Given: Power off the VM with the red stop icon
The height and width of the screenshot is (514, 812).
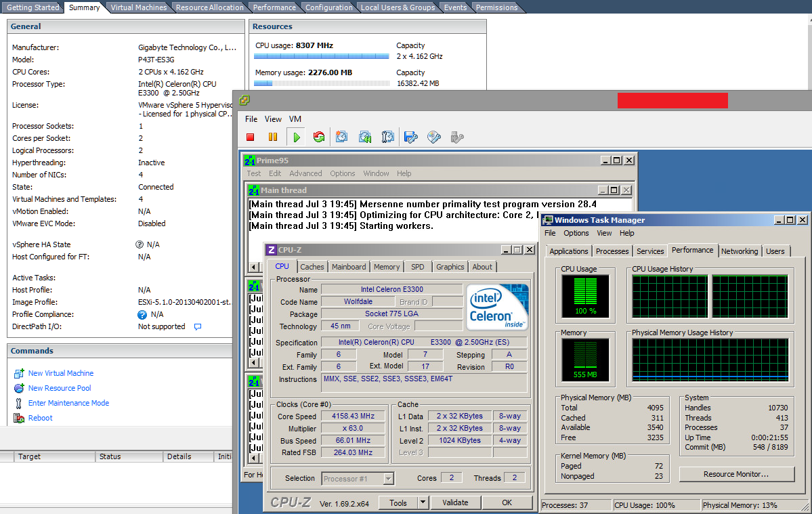Looking at the screenshot, I should click(251, 137).
